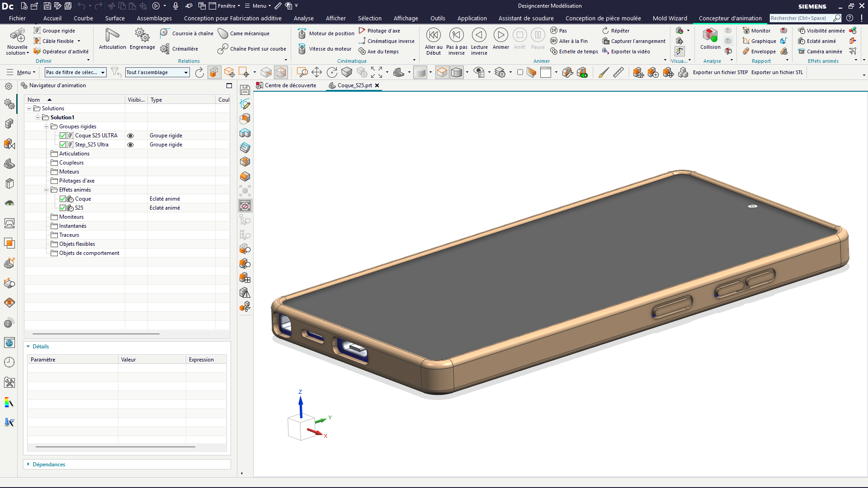868x488 pixels.
Task: Click Echelle de temps
Action: click(574, 52)
